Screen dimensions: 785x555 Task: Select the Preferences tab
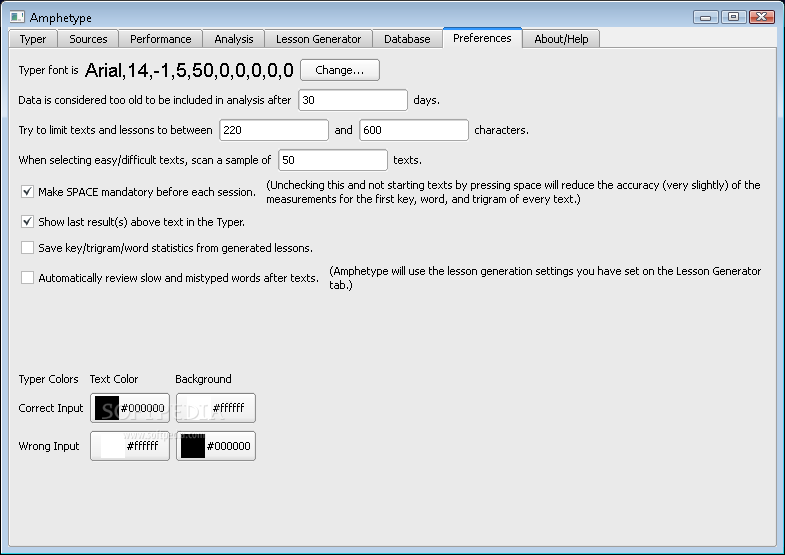pos(482,38)
